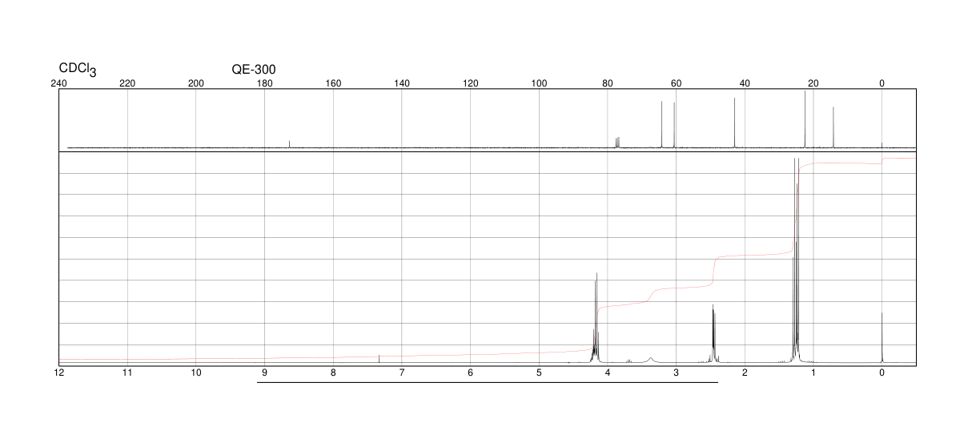Select the carbon peak near 22 ppm
The height and width of the screenshot is (423, 980).
(805, 119)
